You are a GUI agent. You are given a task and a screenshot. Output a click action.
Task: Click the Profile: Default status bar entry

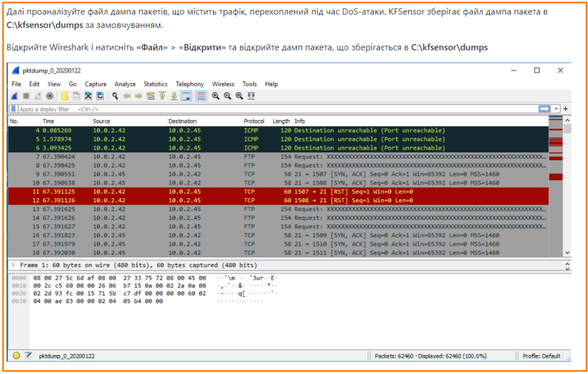(x=541, y=356)
